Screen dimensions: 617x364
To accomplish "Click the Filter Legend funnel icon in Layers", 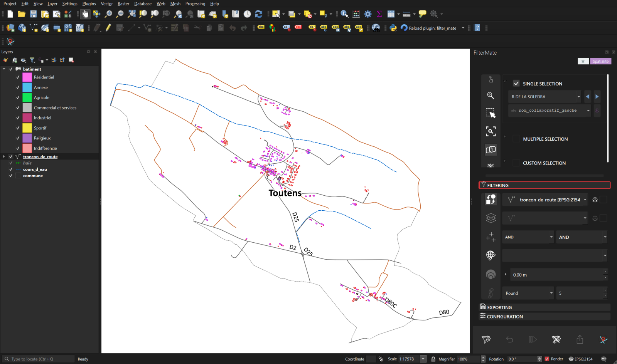I will point(32,60).
